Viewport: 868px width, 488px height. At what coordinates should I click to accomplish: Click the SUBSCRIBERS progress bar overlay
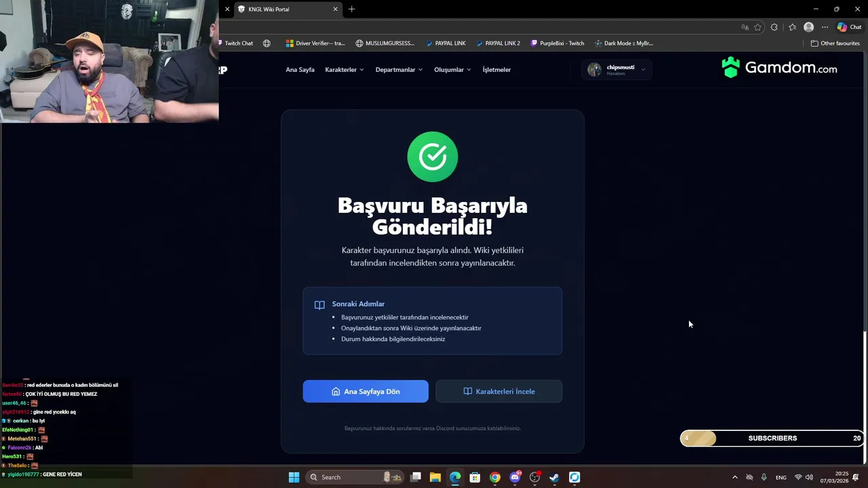click(772, 439)
